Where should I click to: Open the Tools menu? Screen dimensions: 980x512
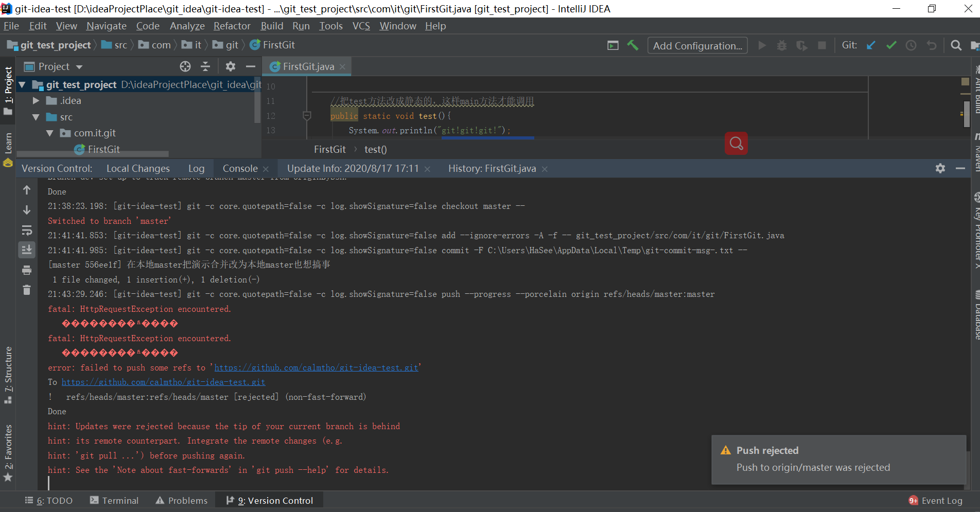(331, 26)
